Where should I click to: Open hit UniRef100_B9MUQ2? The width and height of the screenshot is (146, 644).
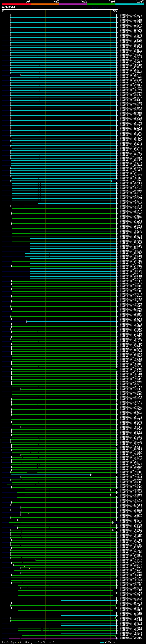click(x=131, y=30)
